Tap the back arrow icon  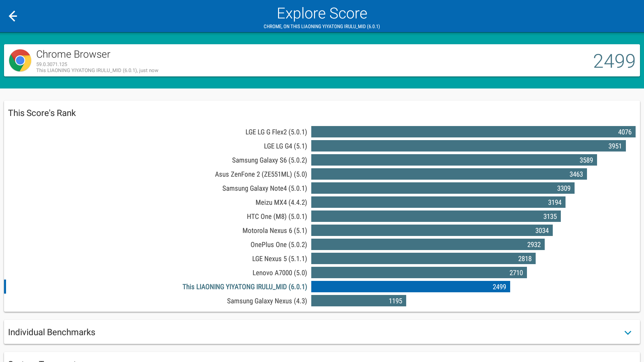[x=13, y=16]
